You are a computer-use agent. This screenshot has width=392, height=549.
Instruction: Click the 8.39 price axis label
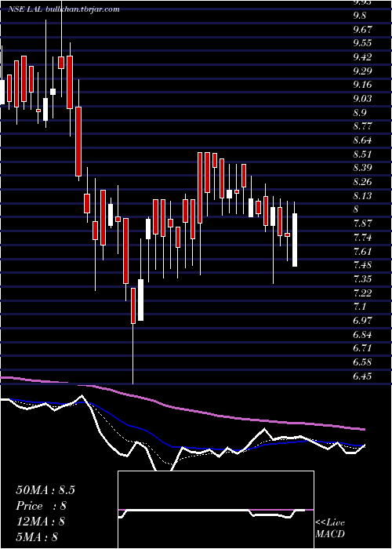(362, 168)
